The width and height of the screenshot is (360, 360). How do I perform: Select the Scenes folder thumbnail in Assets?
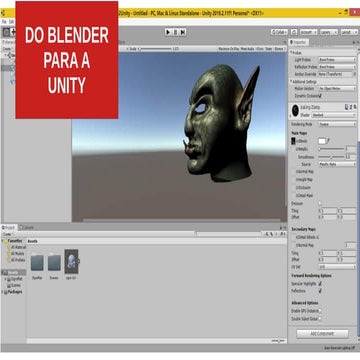[x=54, y=263]
